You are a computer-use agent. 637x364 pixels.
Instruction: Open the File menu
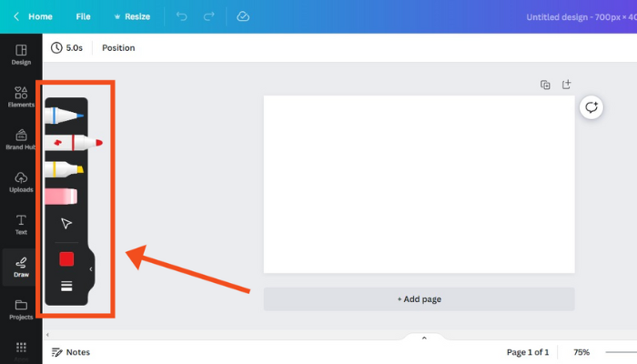83,16
